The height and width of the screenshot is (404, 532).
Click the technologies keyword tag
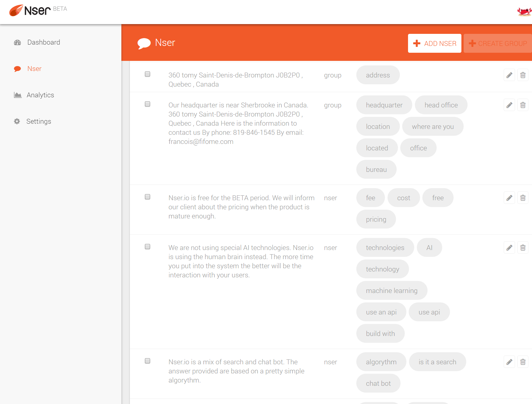tap(385, 248)
